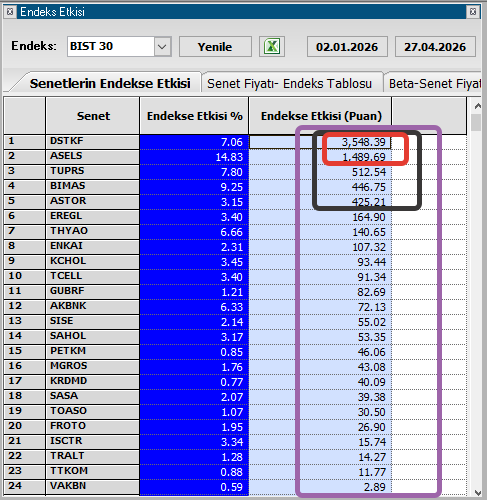Click the Yenile refresh button

coord(215,47)
